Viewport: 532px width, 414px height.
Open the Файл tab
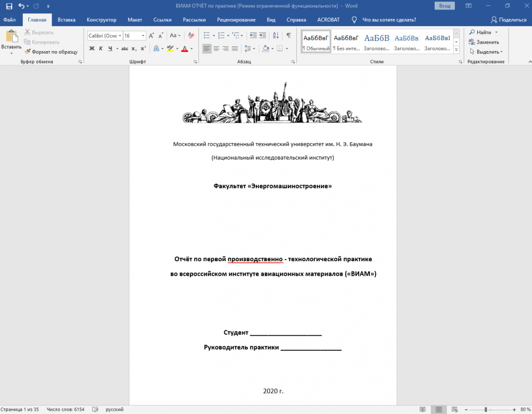[10, 20]
